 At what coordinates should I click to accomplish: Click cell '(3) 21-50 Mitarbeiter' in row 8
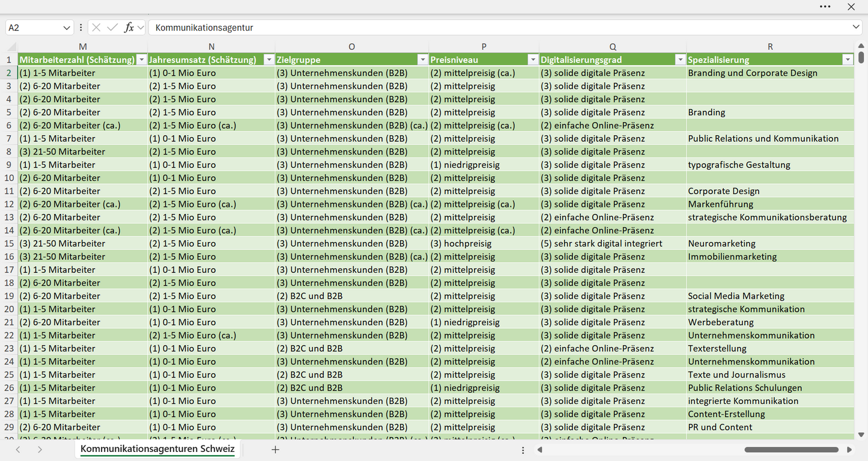[x=83, y=151]
